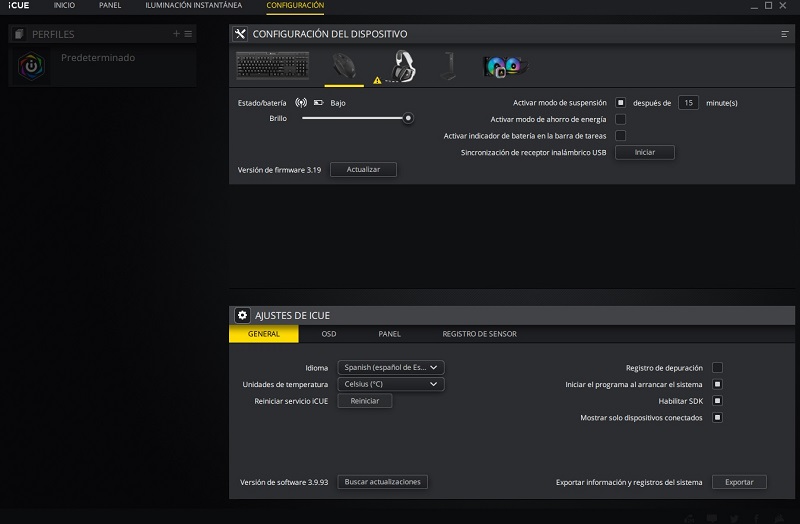Check the Registro de depuración box
The image size is (800, 524).
[x=717, y=368]
